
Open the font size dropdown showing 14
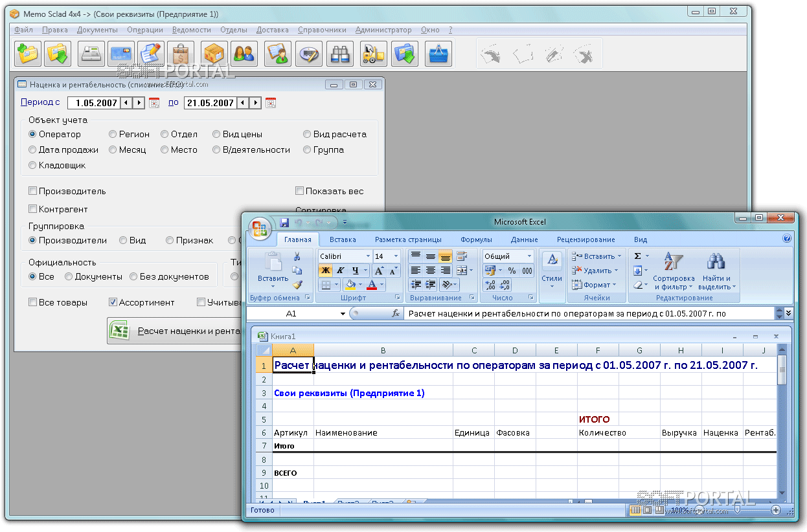point(396,256)
